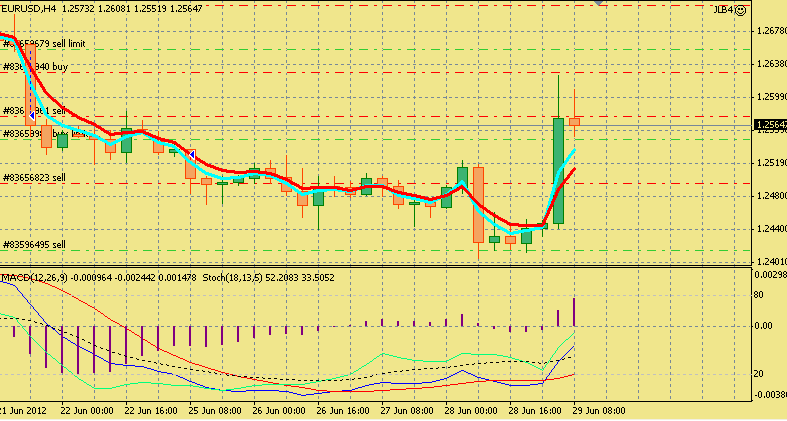Click the tallest MACD histogram bar at right
The image size is (787, 421).
point(574,311)
